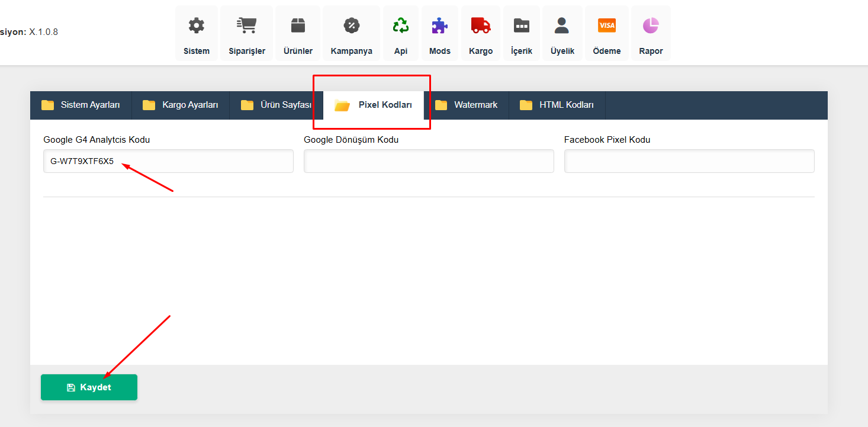Open the Ödeme VISA card icon
Viewport: 868px width, 427px height.
pyautogui.click(x=606, y=26)
